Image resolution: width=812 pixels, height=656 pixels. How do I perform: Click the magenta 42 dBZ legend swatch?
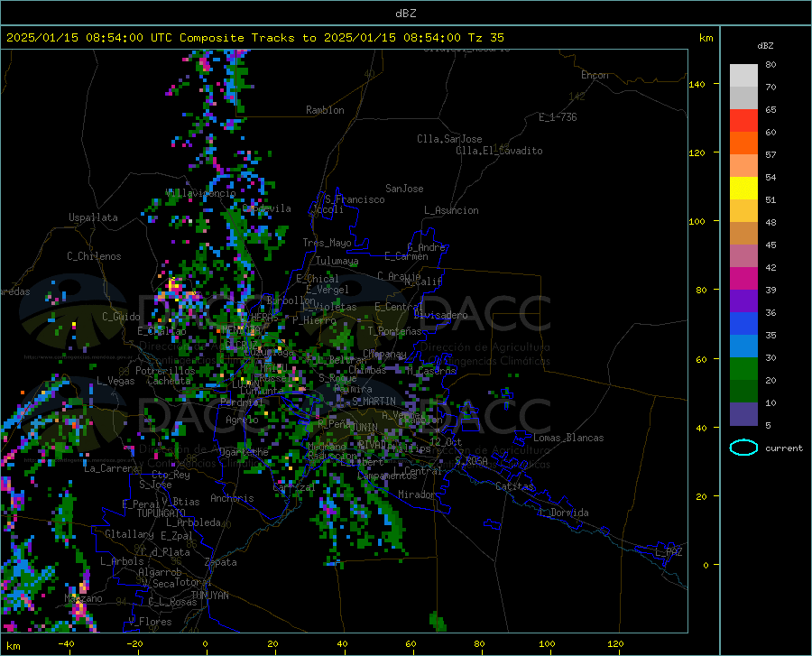(x=743, y=279)
